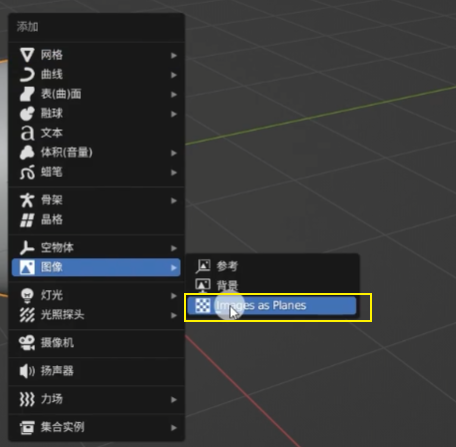Select 参考 in the image submenu
The height and width of the screenshot is (447, 456).
point(272,266)
